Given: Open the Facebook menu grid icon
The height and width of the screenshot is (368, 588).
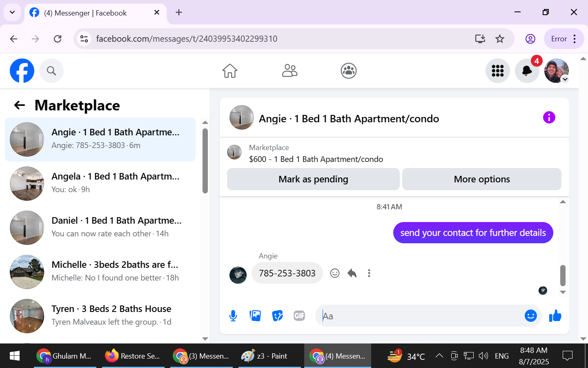Looking at the screenshot, I should (498, 71).
